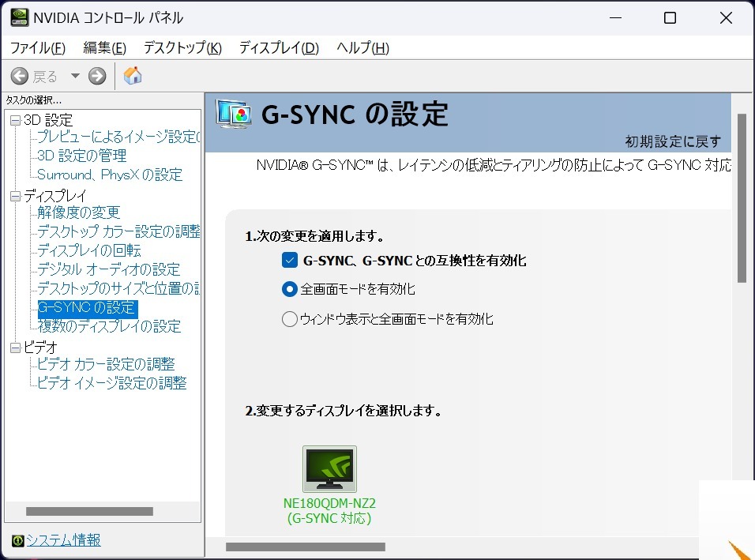This screenshot has width=755, height=560.
Task: Open 複数のディスプレイの設定 tree item
Action: (109, 326)
